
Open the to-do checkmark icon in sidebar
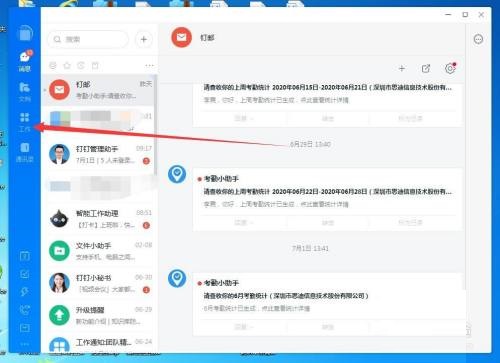click(25, 274)
